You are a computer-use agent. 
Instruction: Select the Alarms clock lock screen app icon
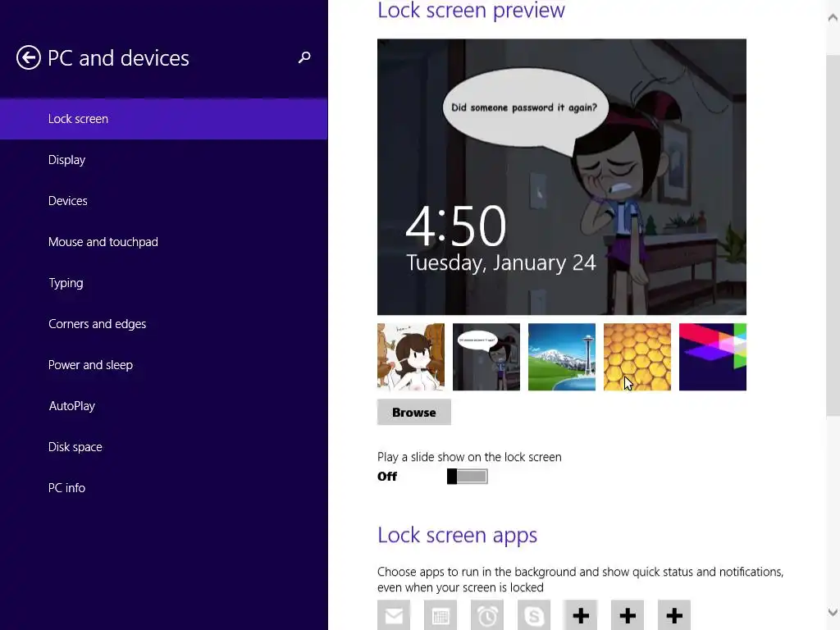[x=487, y=615]
